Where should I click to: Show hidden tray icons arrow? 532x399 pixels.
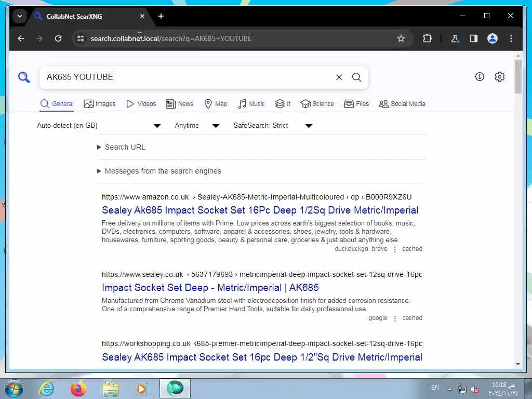(449, 389)
